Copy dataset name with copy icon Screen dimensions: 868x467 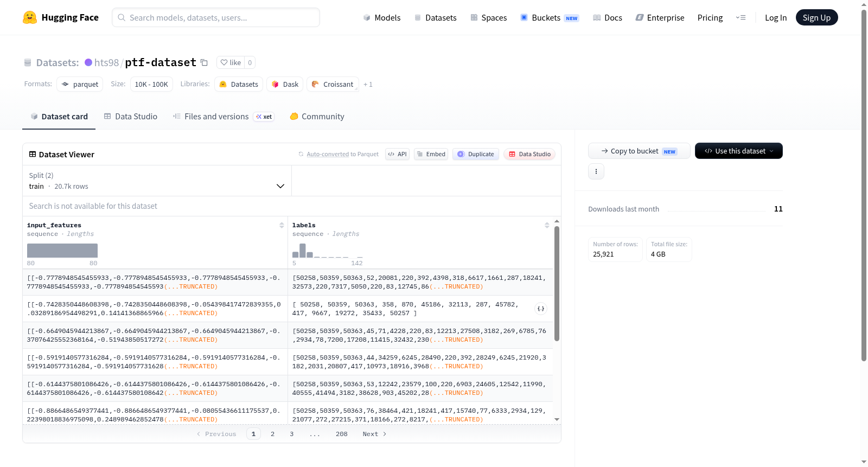click(204, 62)
